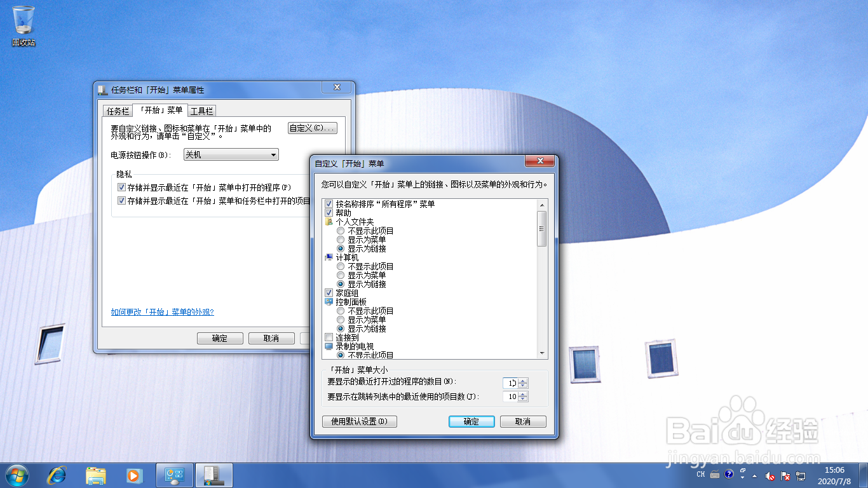Image resolution: width=868 pixels, height=488 pixels.
Task: Click jump list recent items number field
Action: tap(510, 396)
